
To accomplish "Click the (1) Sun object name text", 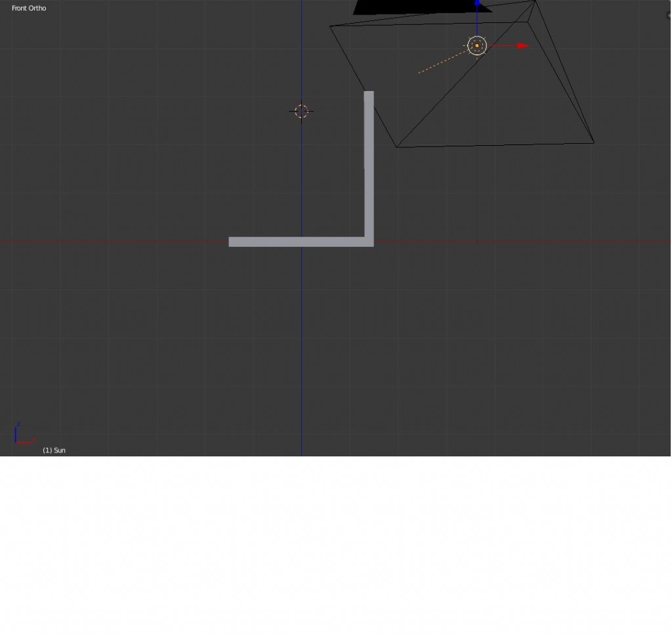I will pos(53,450).
